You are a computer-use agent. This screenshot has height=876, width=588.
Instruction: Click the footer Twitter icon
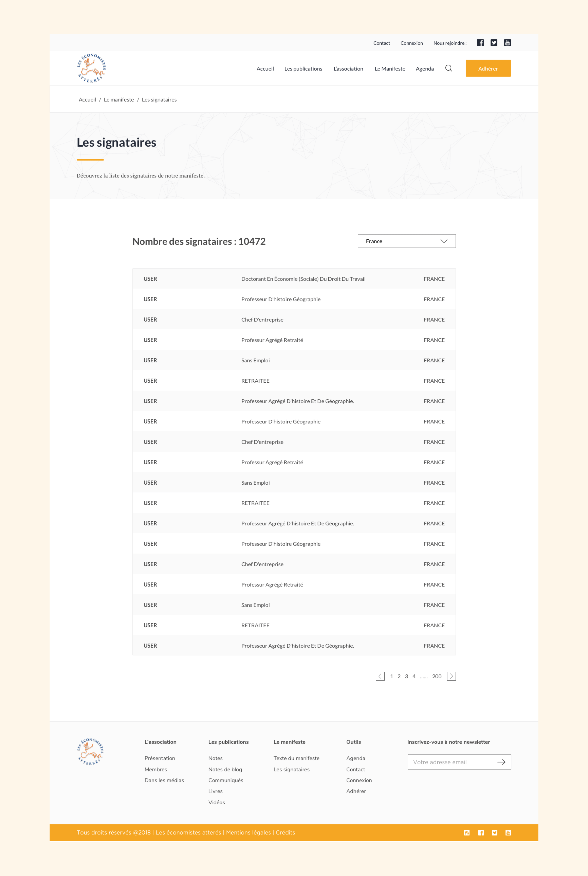(x=495, y=832)
